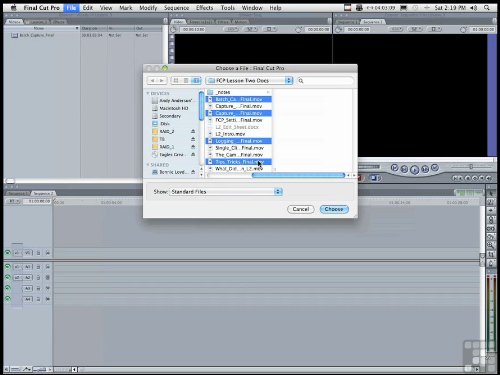The height and width of the screenshot is (375, 500).
Task: Open Spotlight search in the menu bar
Action: [x=487, y=7]
